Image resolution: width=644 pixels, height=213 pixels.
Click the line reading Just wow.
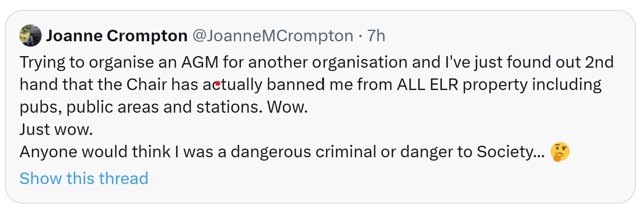coord(56,130)
